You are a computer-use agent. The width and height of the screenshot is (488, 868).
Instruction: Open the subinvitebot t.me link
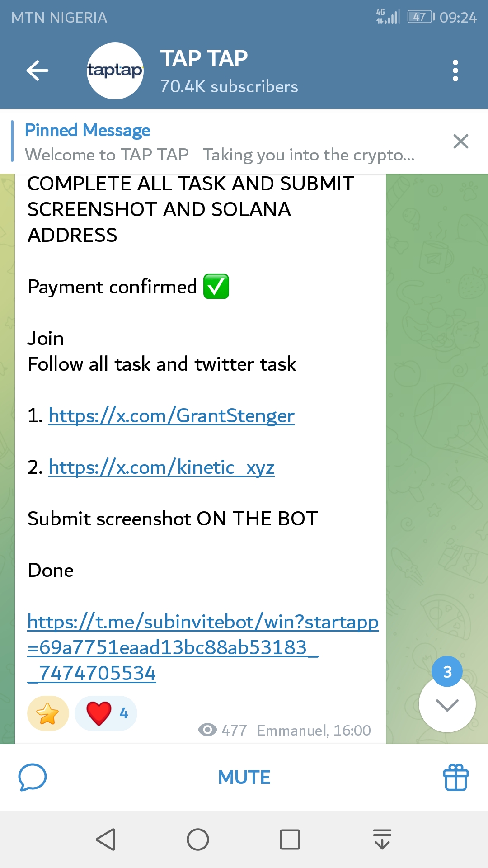(202, 647)
